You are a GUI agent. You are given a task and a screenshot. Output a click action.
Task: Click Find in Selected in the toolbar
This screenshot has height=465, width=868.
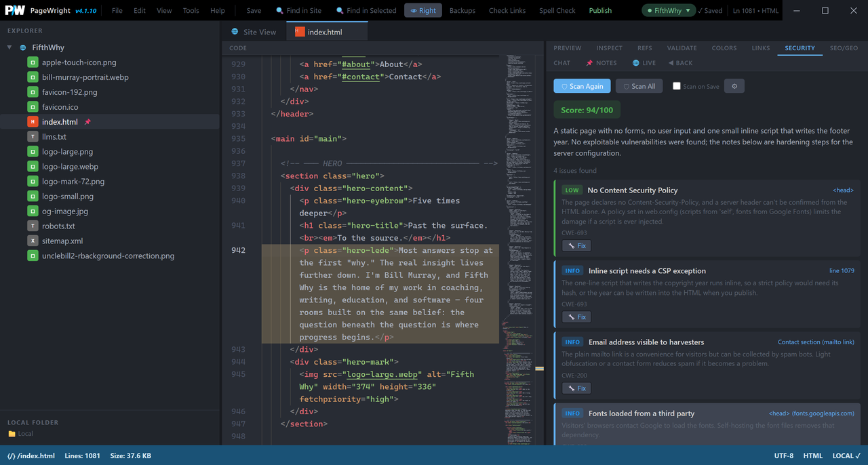(366, 11)
